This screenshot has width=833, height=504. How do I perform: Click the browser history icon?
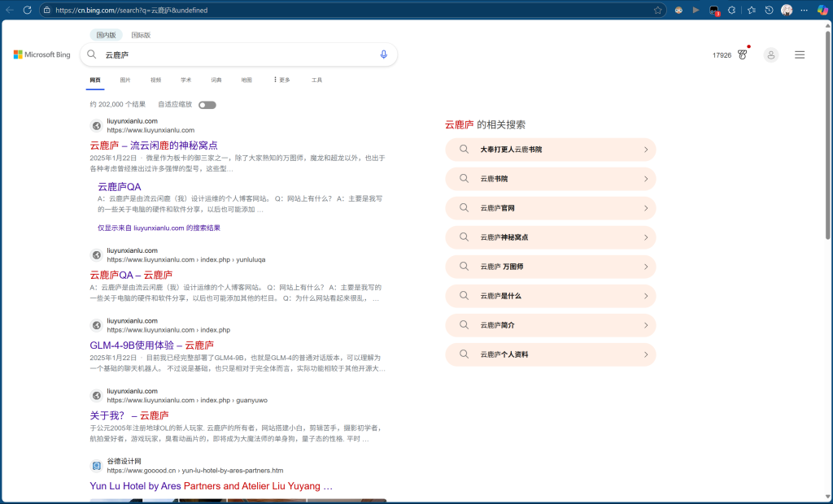(x=769, y=10)
